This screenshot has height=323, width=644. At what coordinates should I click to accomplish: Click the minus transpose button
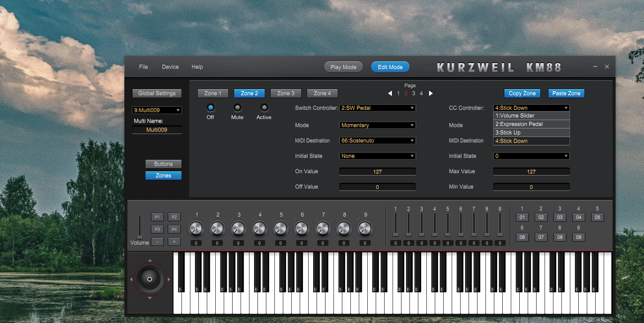[157, 242]
